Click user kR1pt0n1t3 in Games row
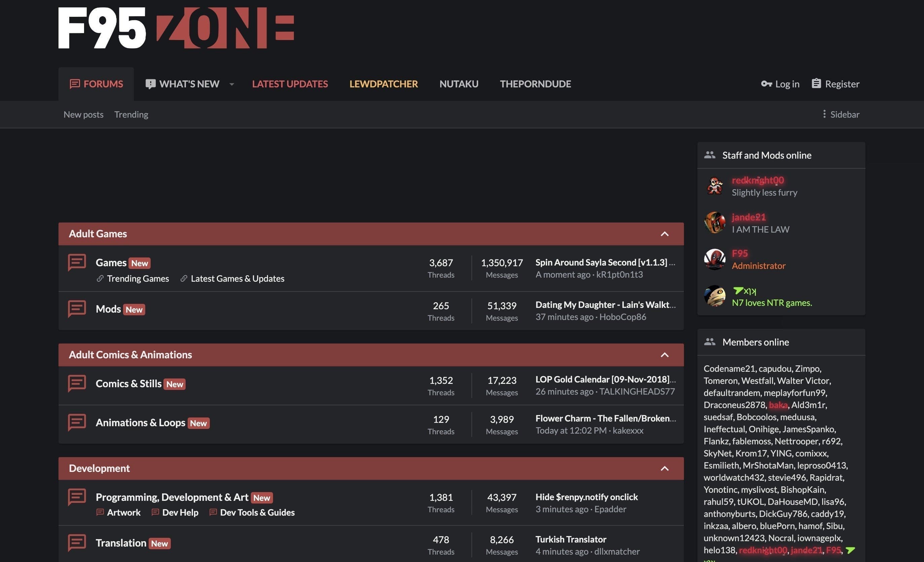This screenshot has width=924, height=562. tap(619, 274)
